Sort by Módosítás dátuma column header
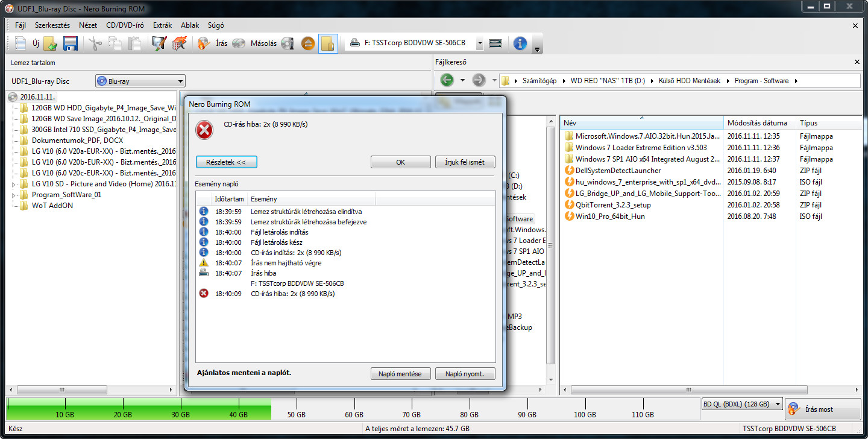This screenshot has height=439, width=868. [x=760, y=122]
